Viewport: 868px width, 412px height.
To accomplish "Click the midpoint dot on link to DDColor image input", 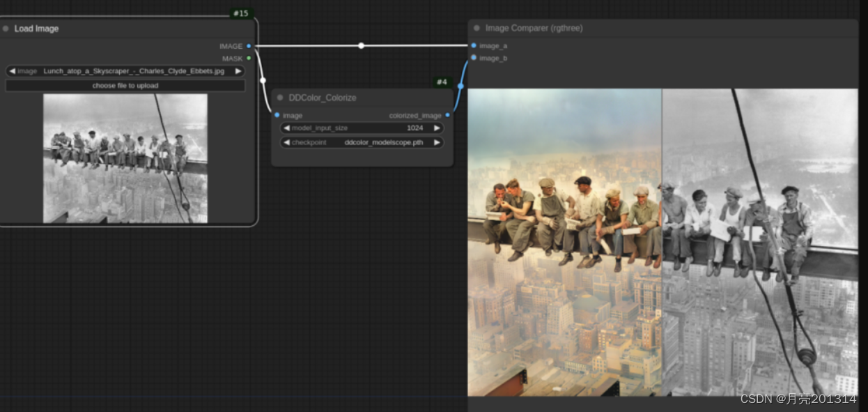I will click(x=263, y=80).
